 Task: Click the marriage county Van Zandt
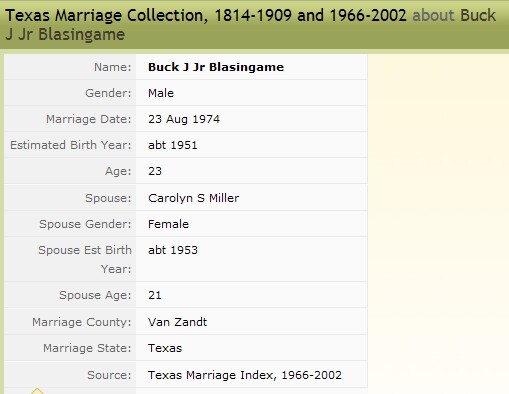[x=178, y=322]
